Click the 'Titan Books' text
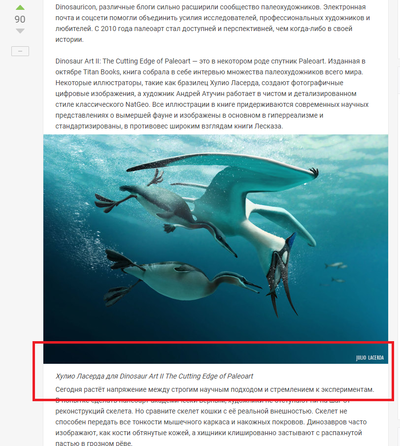Screen dimensions: 400x446 (101, 72)
